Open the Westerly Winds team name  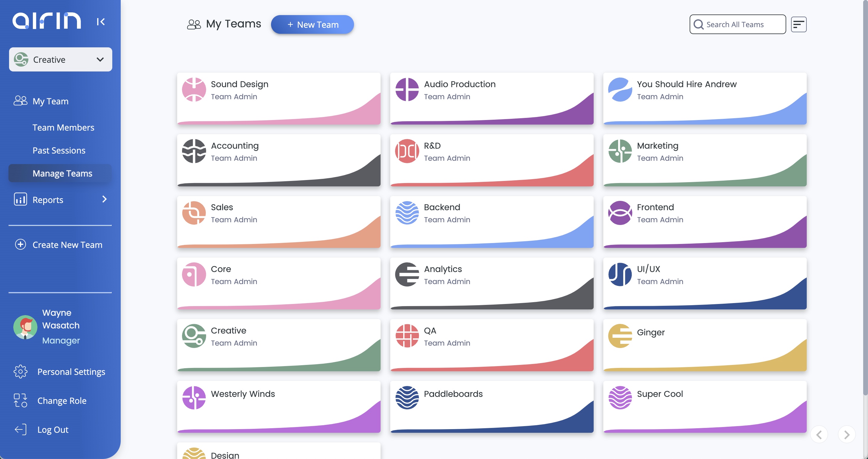point(243,394)
